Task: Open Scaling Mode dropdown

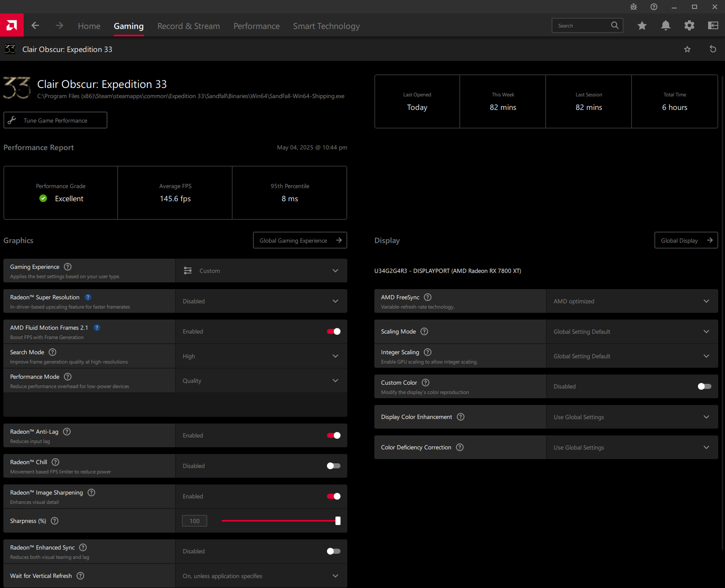Action: click(x=632, y=331)
